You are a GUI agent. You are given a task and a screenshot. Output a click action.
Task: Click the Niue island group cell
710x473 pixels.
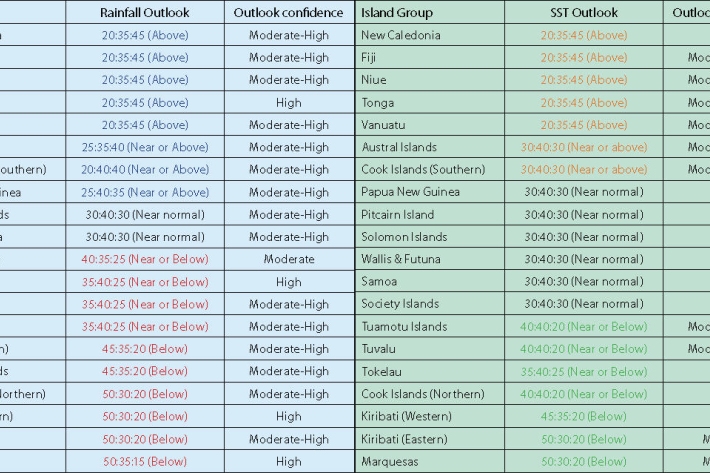pyautogui.click(x=374, y=80)
